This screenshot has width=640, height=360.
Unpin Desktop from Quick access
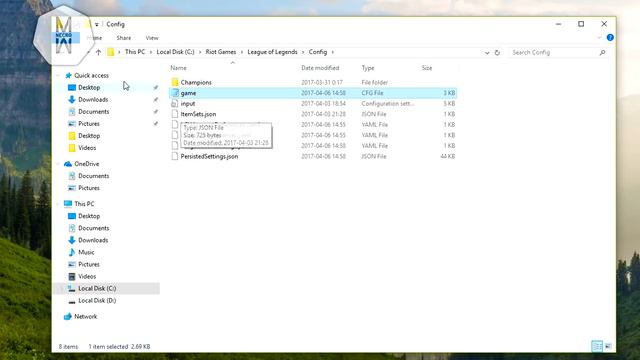tap(156, 87)
